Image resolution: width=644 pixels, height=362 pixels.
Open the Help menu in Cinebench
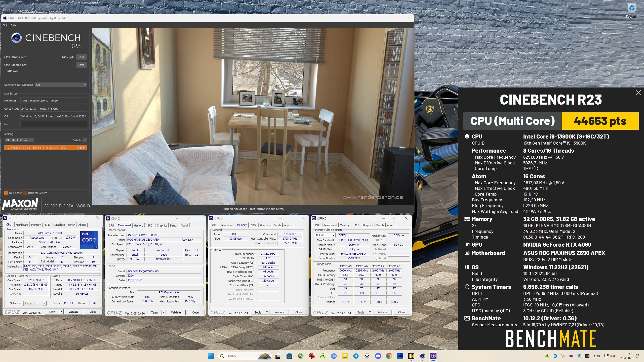click(x=13, y=25)
